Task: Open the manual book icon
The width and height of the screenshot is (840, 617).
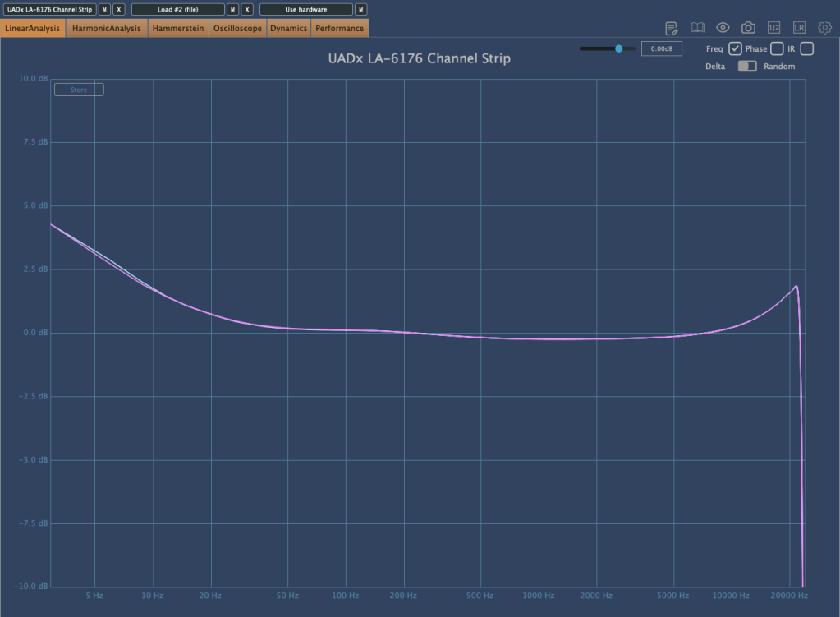Action: point(697,28)
